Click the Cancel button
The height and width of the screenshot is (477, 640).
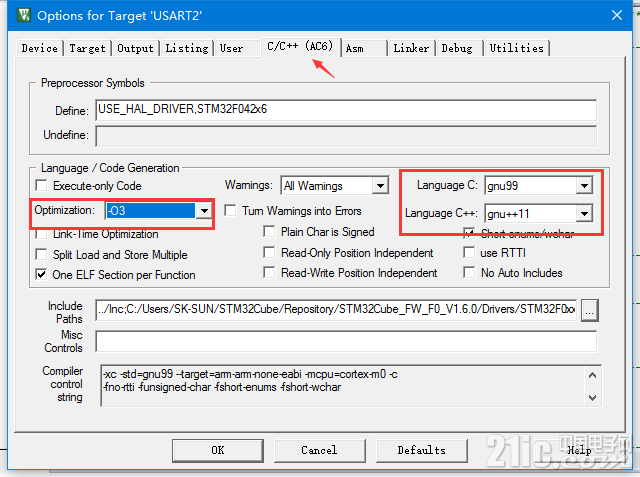(x=320, y=450)
